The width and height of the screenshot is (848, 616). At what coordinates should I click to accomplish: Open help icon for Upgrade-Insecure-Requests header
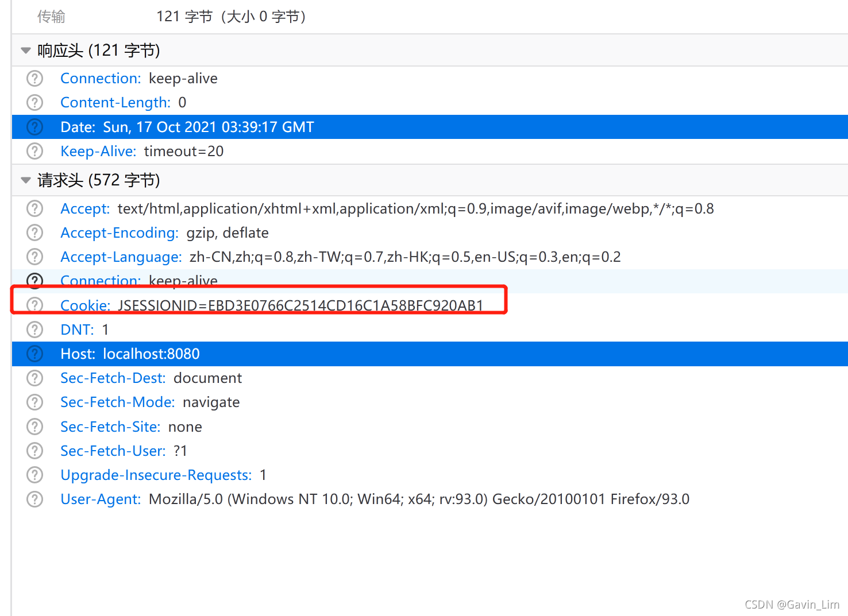[35, 475]
